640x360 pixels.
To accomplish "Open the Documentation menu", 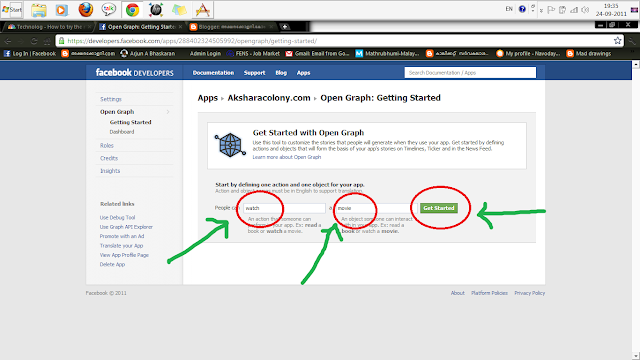I will coord(213,73).
